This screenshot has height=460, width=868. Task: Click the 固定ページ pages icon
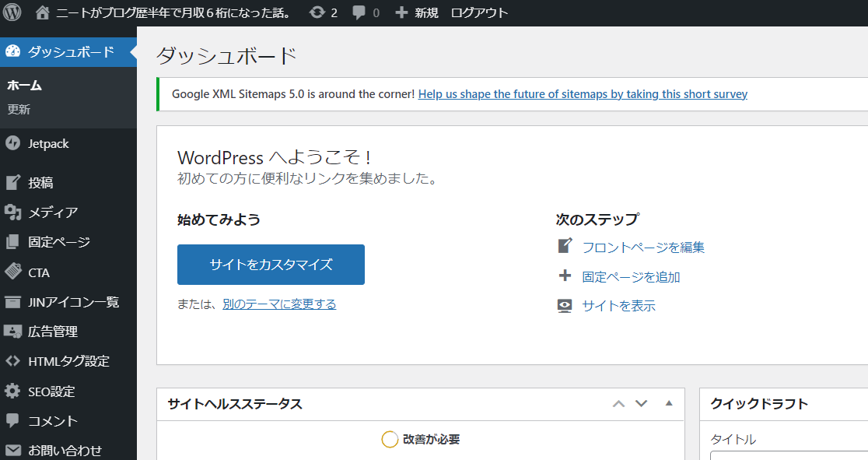click(x=12, y=241)
